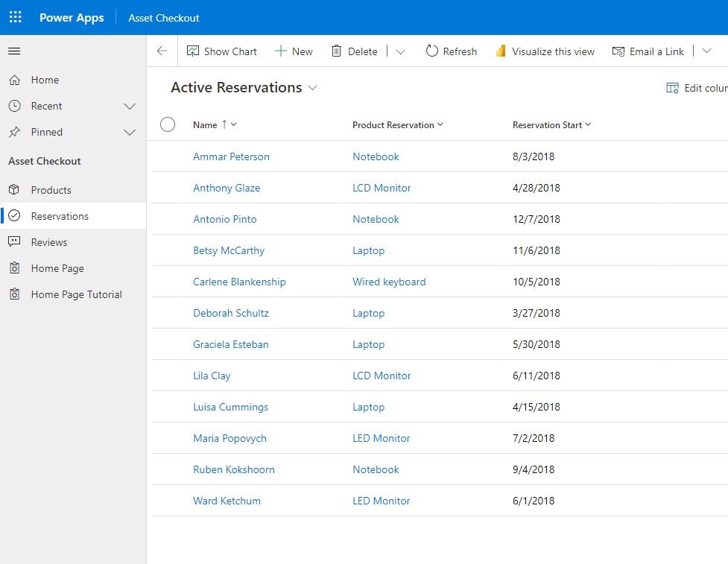Click the back arrow above the grid

162,51
